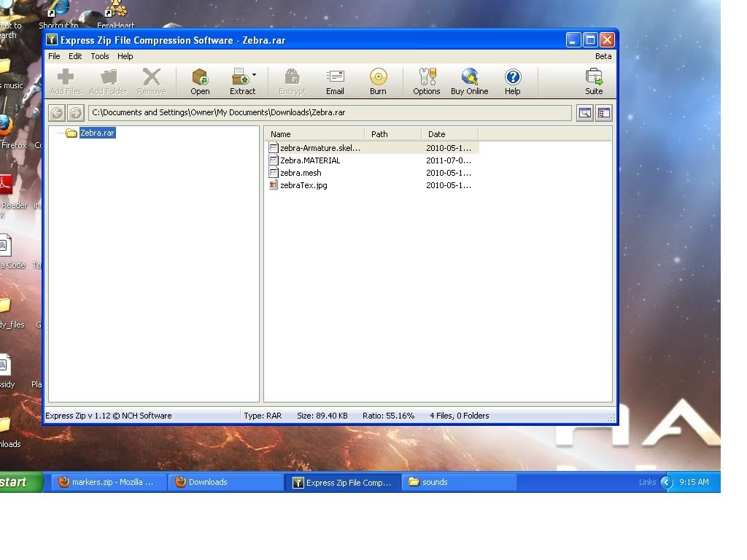Open Help from the toolbar icon
747x560 pixels.
point(513,82)
